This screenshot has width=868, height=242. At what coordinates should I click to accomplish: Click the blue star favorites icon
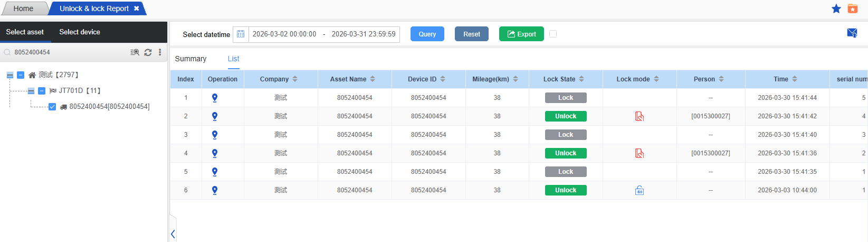point(836,8)
